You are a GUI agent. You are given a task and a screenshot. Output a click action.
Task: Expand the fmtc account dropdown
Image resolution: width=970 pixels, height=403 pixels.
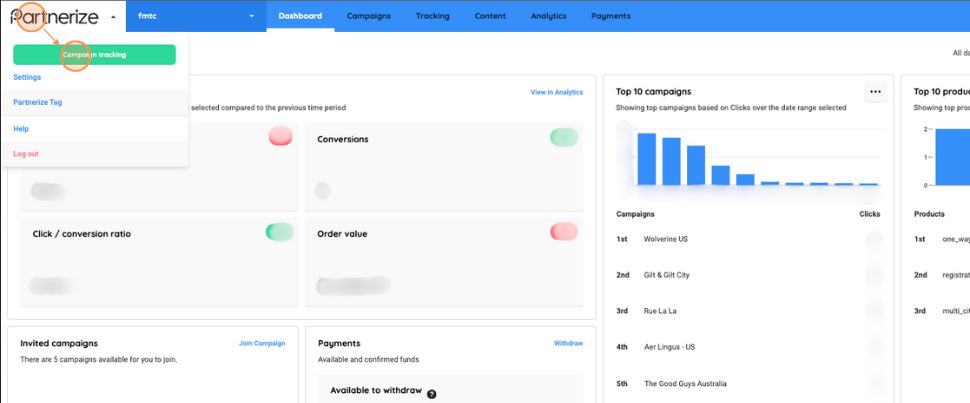[x=251, y=17]
